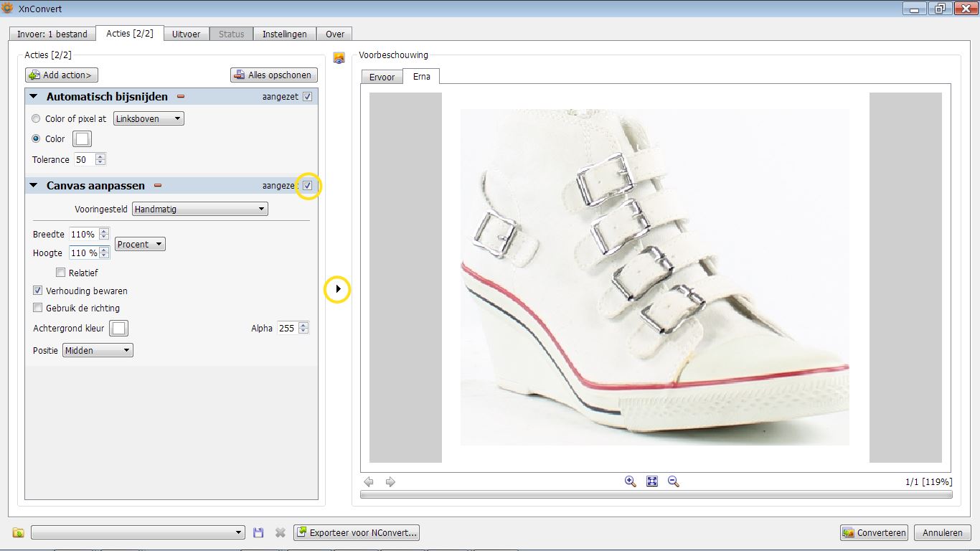This screenshot has width=980, height=551.
Task: Adjust the Tolerance value stepper
Action: (100, 160)
